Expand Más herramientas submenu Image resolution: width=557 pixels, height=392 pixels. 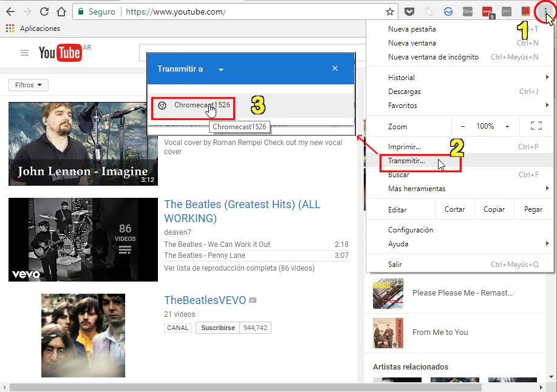pos(460,189)
